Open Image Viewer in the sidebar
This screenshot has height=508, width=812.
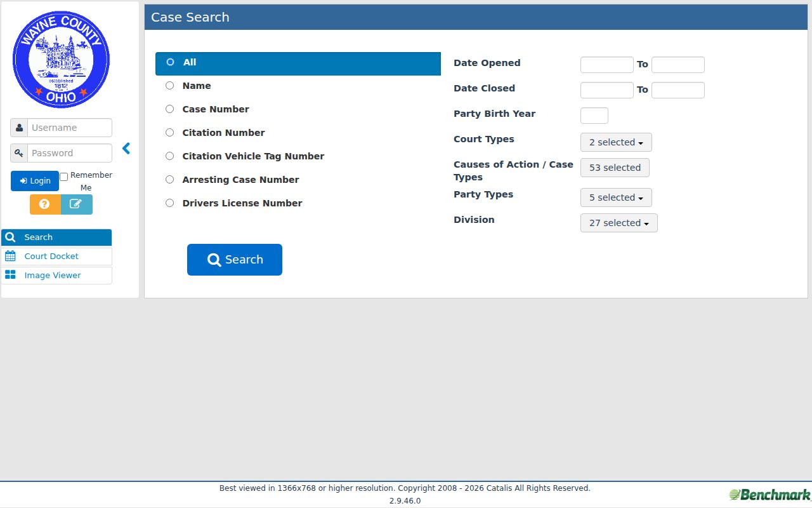(56, 276)
